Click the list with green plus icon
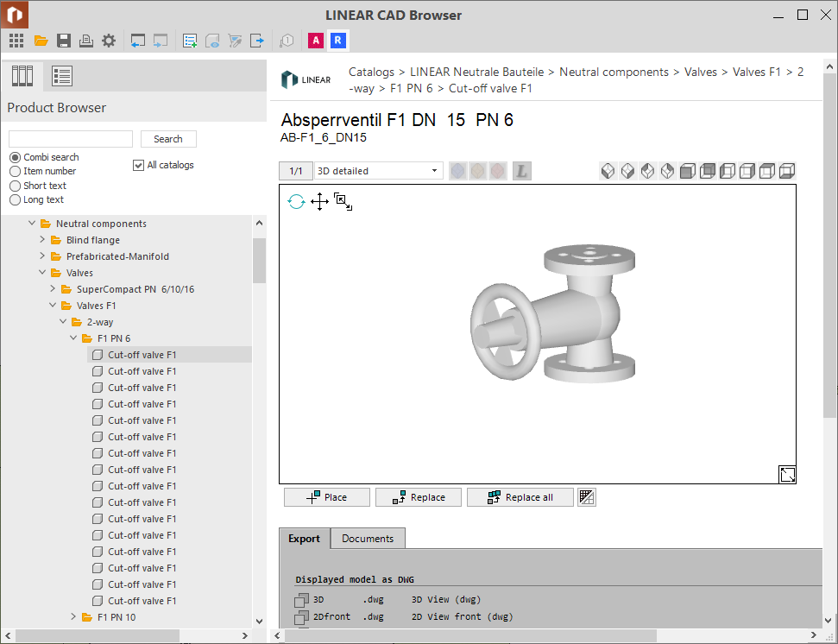This screenshot has width=838, height=644. [190, 41]
